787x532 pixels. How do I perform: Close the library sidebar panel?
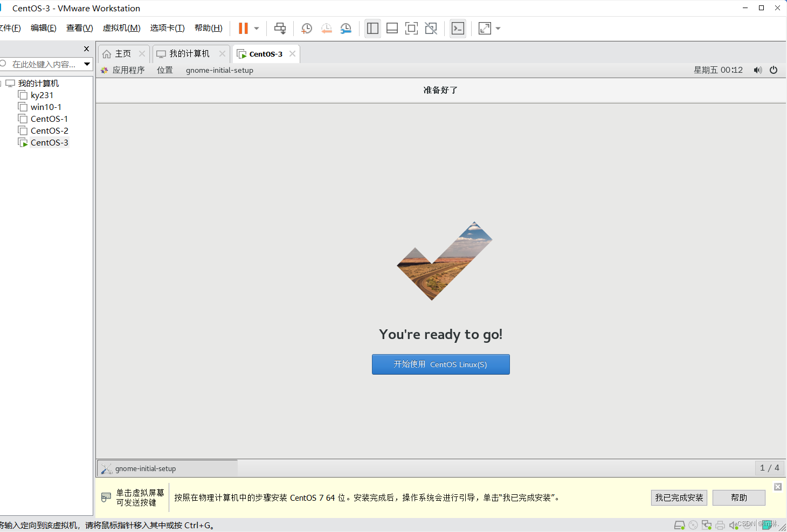click(86, 49)
